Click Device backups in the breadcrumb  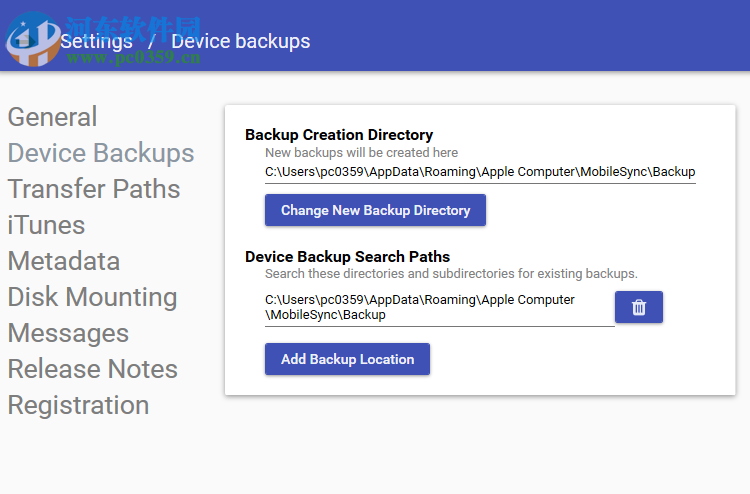(241, 41)
